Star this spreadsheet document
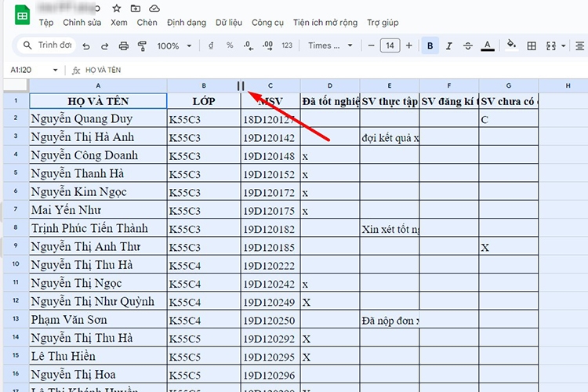Image resolution: width=588 pixels, height=392 pixels. click(117, 9)
